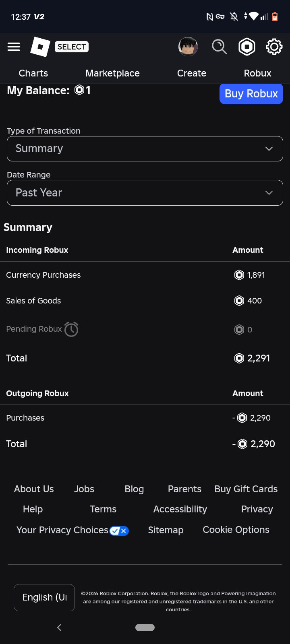Tap the Pending Robux clock icon

pos(71,329)
